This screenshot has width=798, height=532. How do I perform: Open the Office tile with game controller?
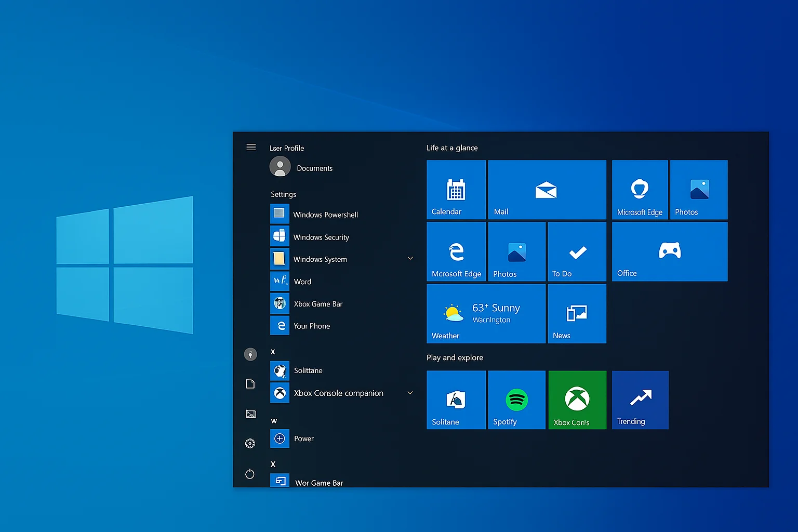coord(670,251)
